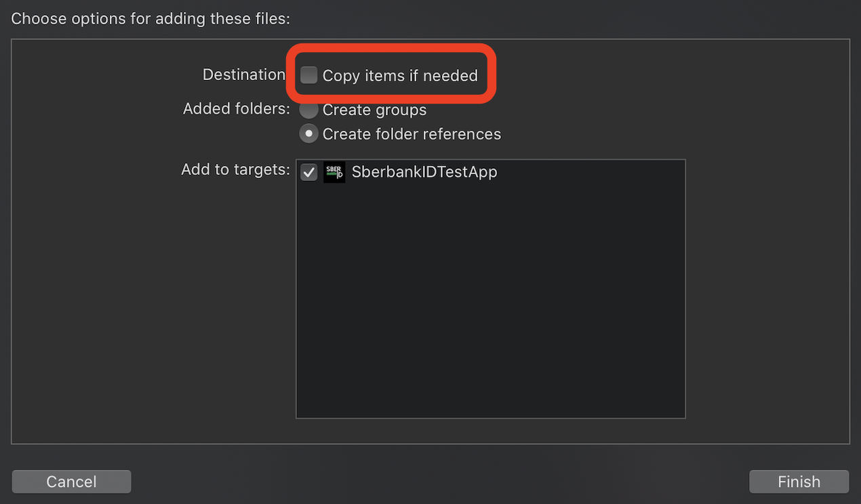Viewport: 861px width, 504px height.
Task: Dismiss the dialog with Cancel
Action: (71, 482)
